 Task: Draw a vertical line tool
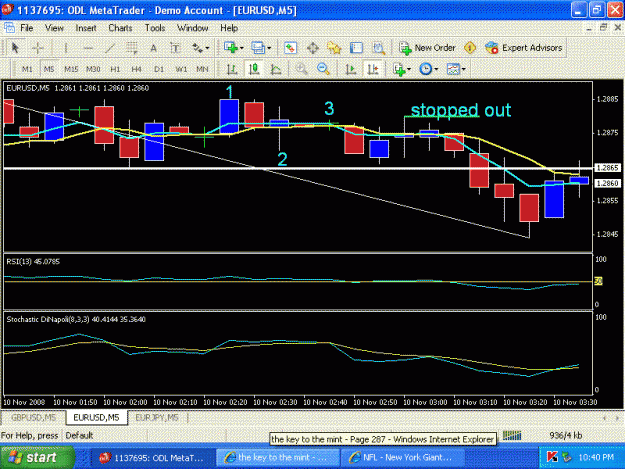66,48
